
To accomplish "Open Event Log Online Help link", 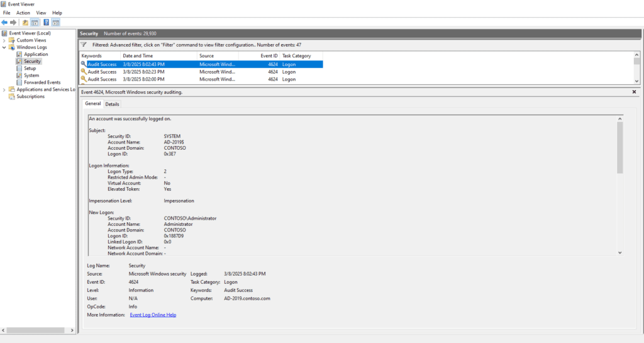I will (x=153, y=315).
